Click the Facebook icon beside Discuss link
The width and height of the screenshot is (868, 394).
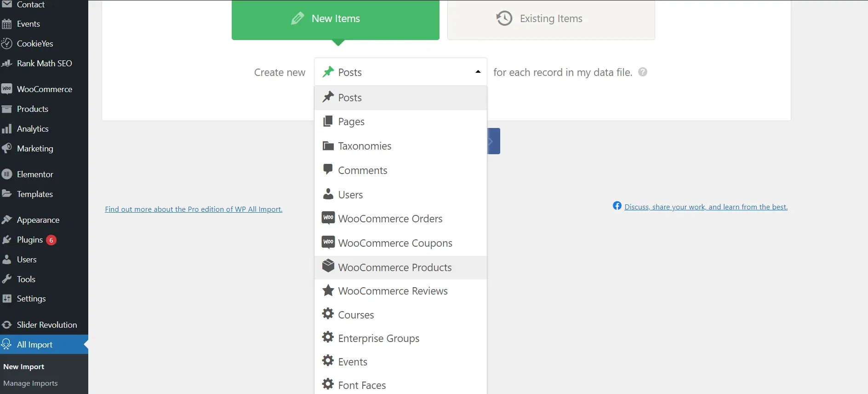[x=617, y=206]
